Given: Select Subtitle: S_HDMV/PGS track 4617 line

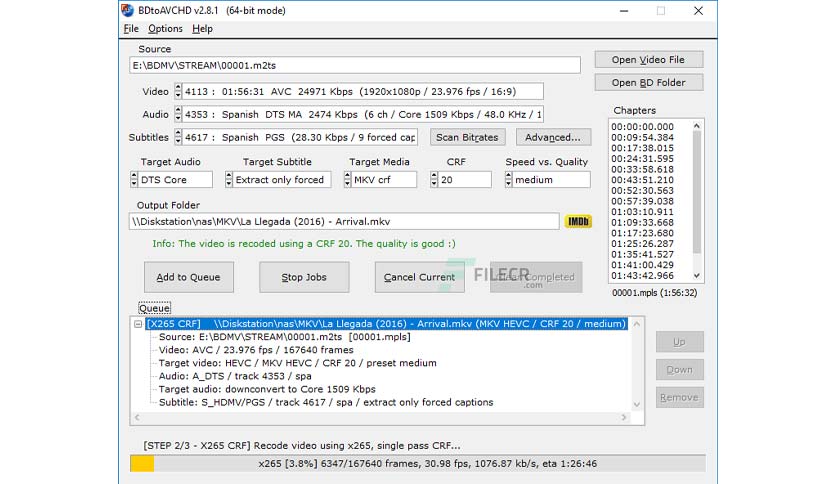Looking at the screenshot, I should coord(326,402).
